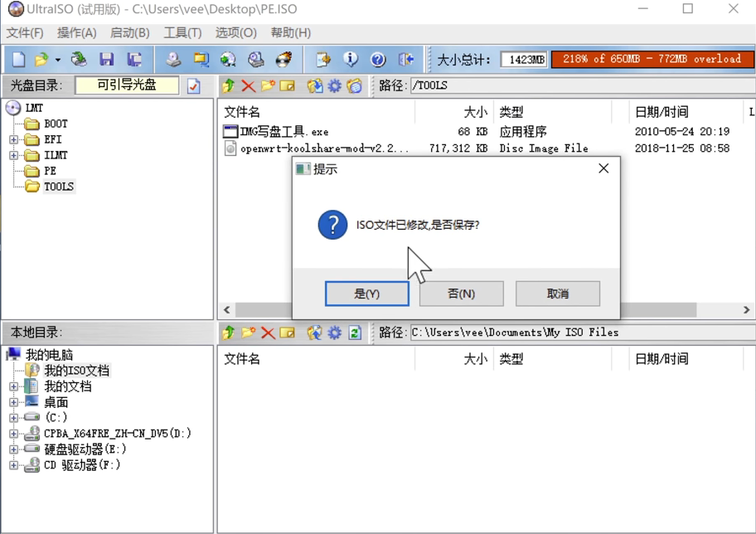Click 是(Y) to save the ISO

367,294
